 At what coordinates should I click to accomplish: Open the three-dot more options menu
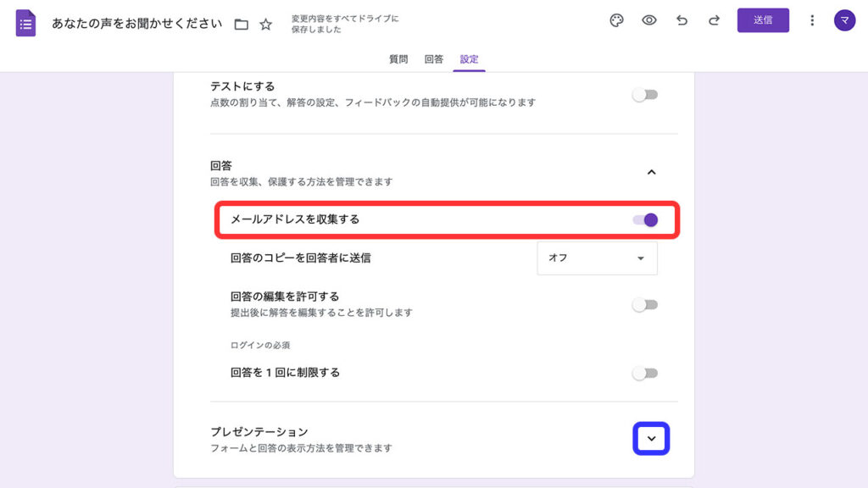[x=812, y=20]
